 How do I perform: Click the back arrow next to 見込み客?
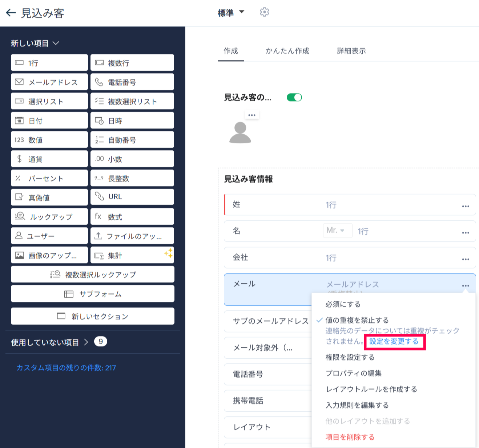(x=11, y=13)
